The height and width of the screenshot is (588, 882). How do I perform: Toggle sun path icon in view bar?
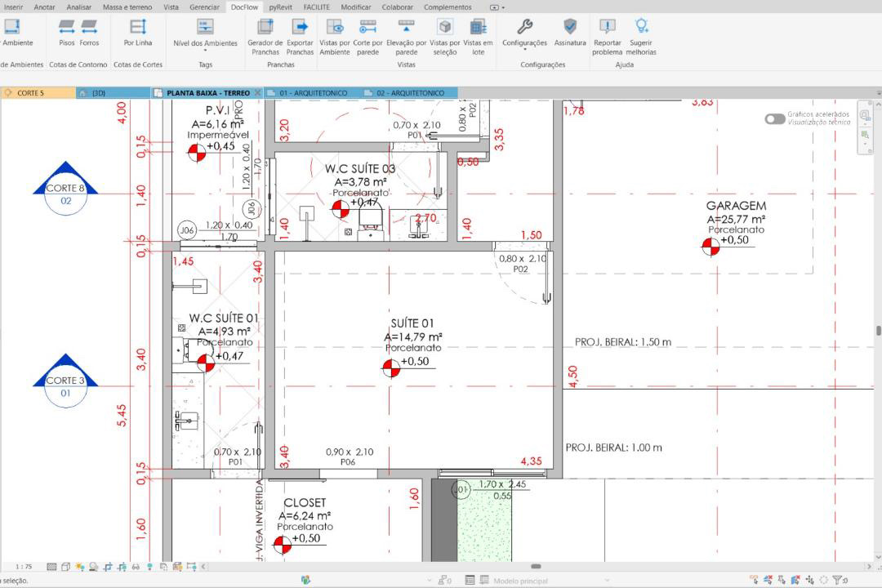click(80, 567)
